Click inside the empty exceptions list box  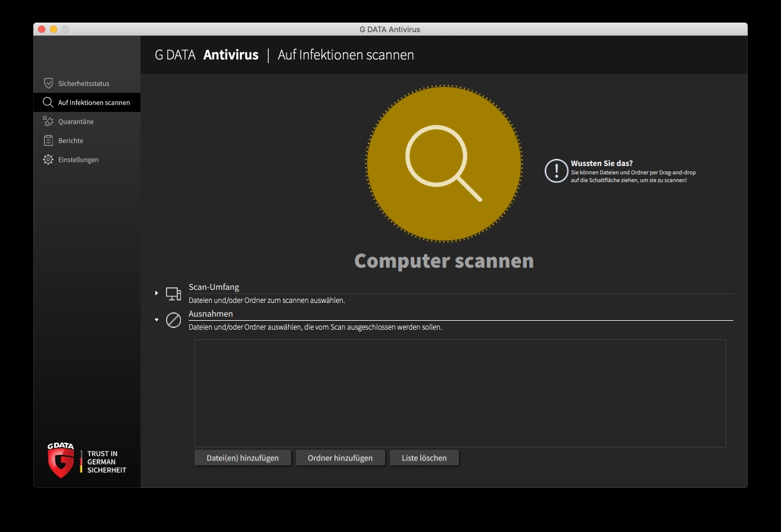[460, 393]
